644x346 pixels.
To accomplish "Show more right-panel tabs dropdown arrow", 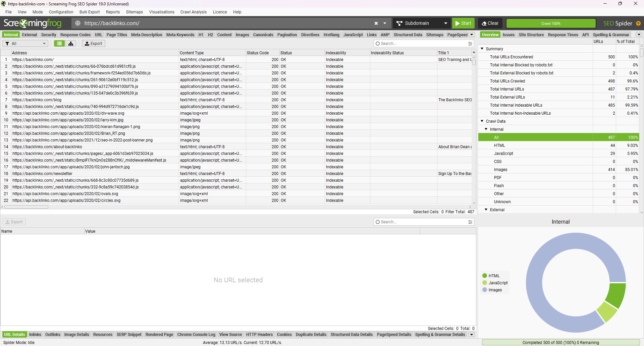I will click(x=639, y=35).
